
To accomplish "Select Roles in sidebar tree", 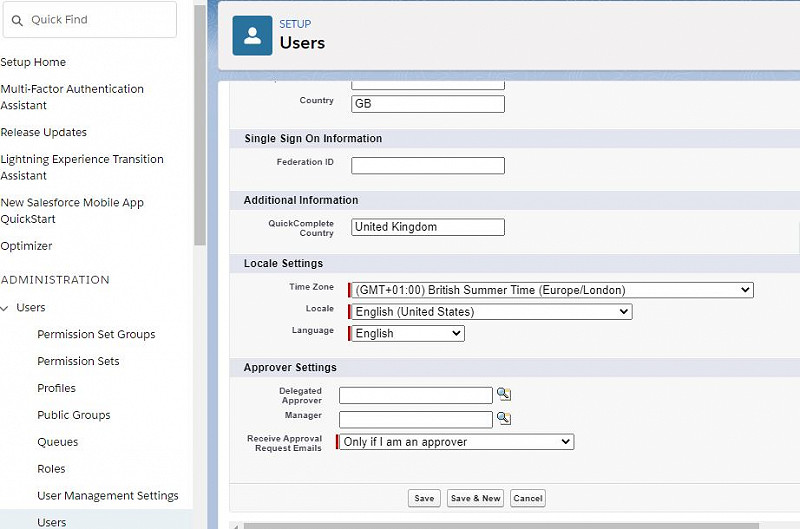I will (x=51, y=469).
